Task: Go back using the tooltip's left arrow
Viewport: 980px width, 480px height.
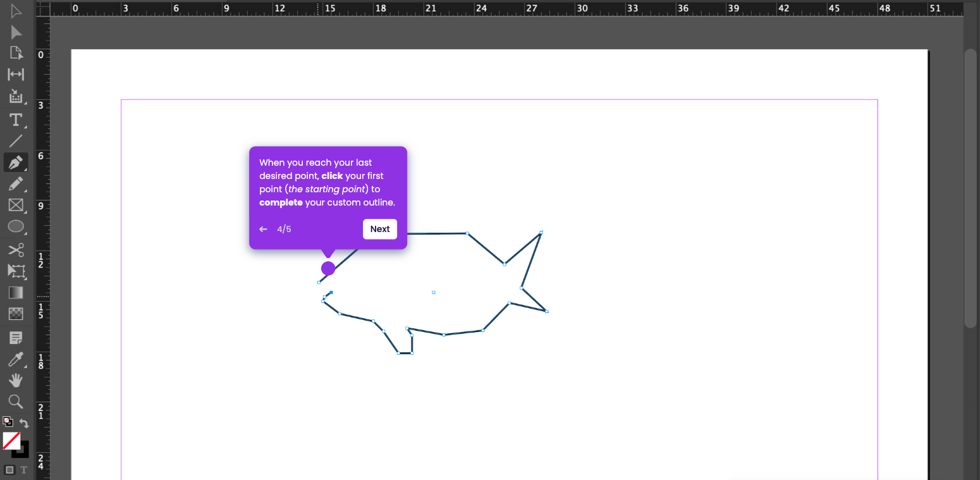Action: 264,229
